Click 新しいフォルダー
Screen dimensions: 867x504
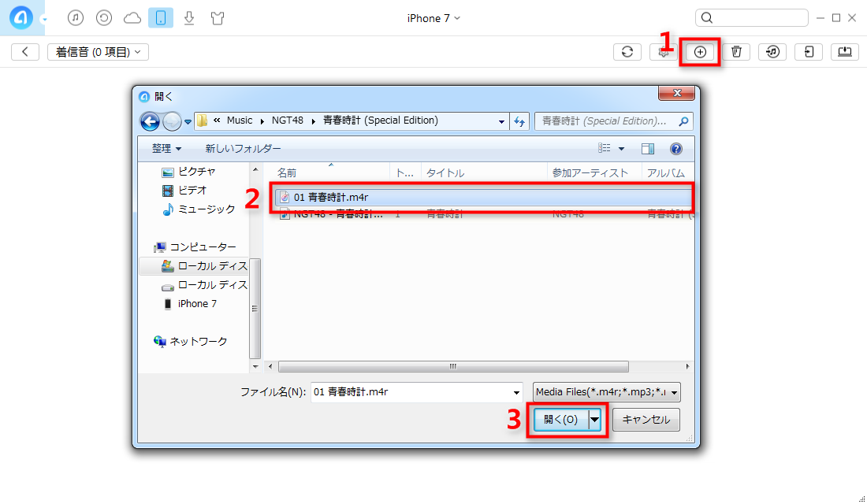244,149
